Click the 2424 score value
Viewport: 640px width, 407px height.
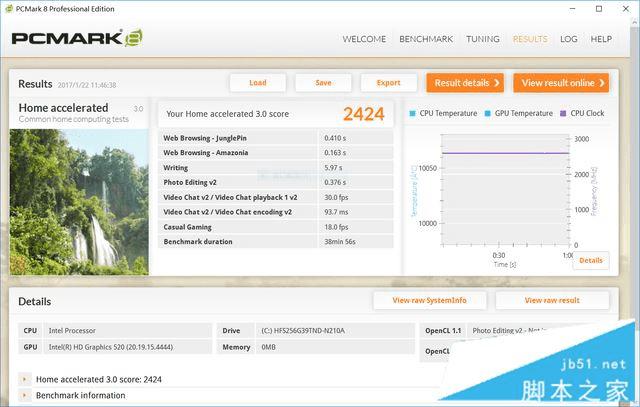coord(363,114)
